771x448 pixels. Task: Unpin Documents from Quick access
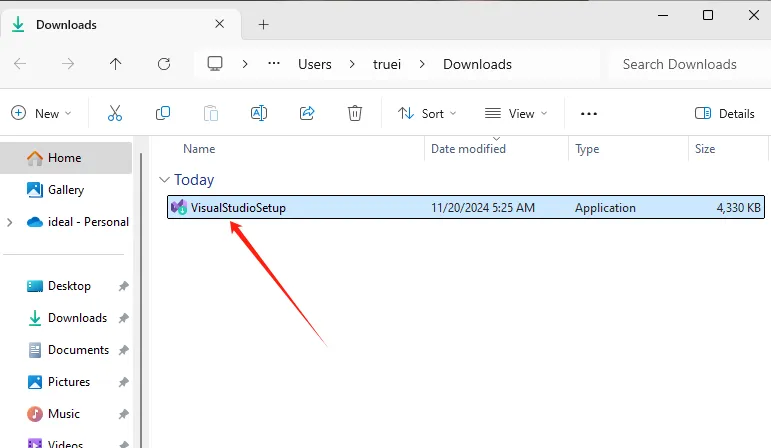(123, 350)
